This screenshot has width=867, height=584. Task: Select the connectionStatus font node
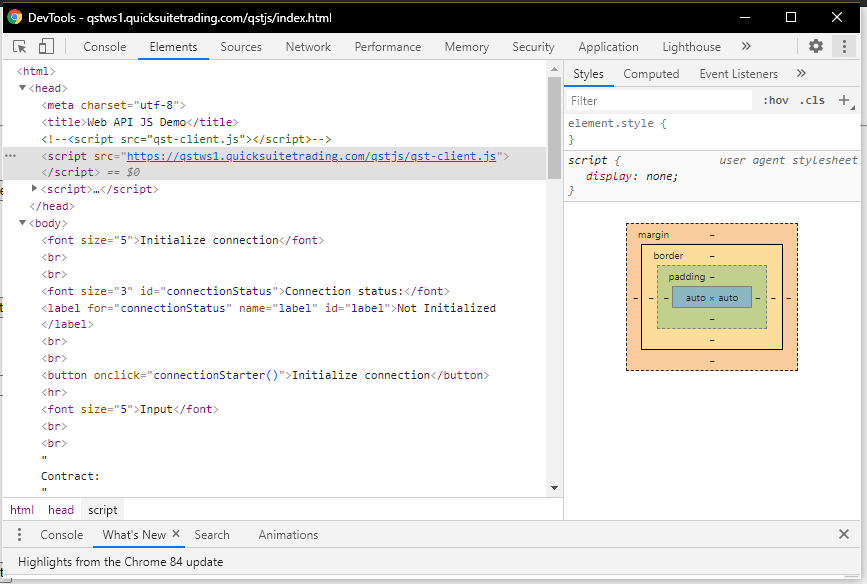click(x=246, y=291)
